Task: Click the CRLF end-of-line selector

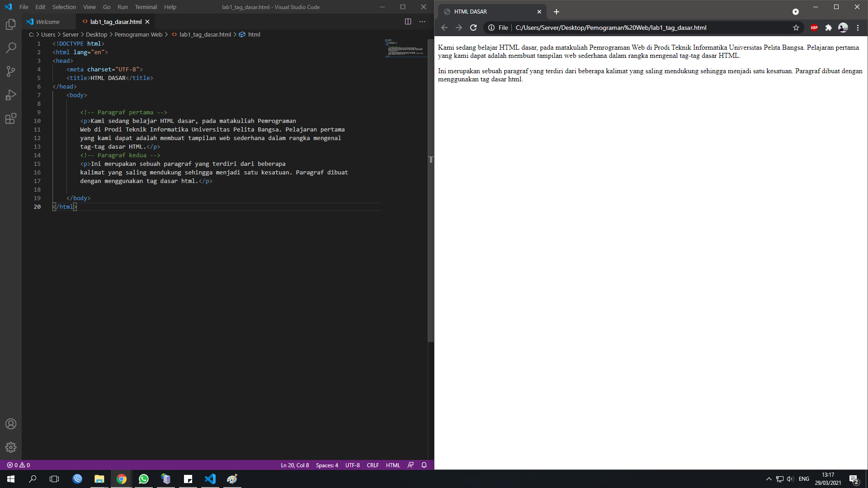Action: 373,465
